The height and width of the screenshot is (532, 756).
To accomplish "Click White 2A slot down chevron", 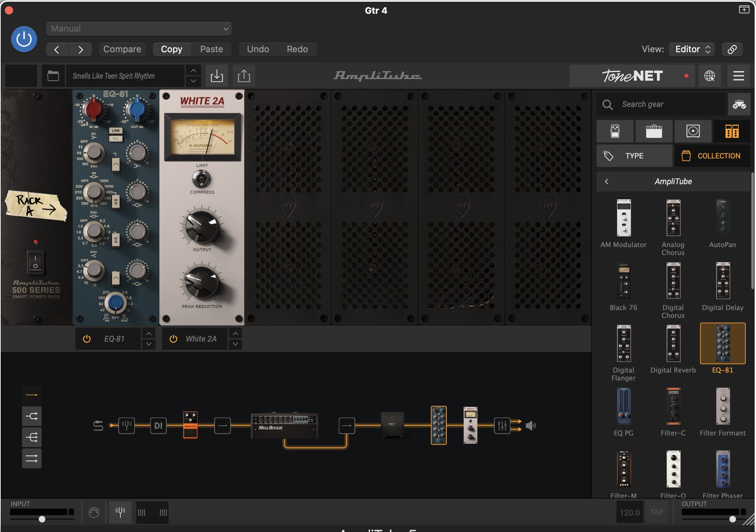I will [x=235, y=344].
